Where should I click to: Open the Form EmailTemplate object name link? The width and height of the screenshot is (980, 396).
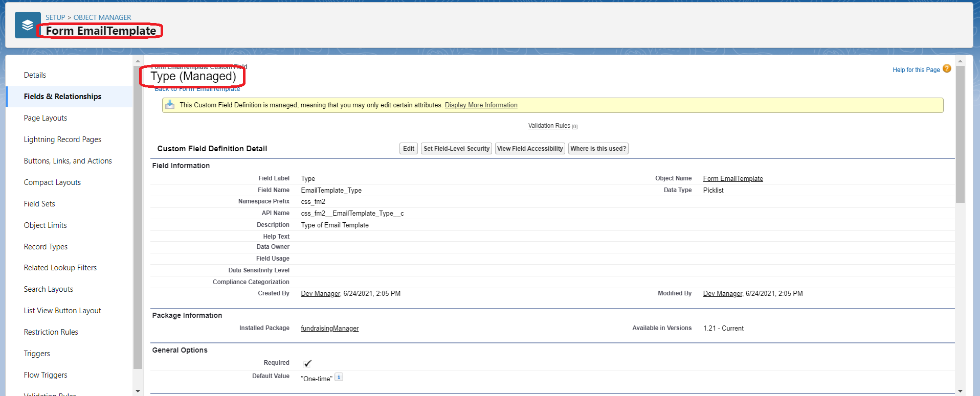coord(733,179)
